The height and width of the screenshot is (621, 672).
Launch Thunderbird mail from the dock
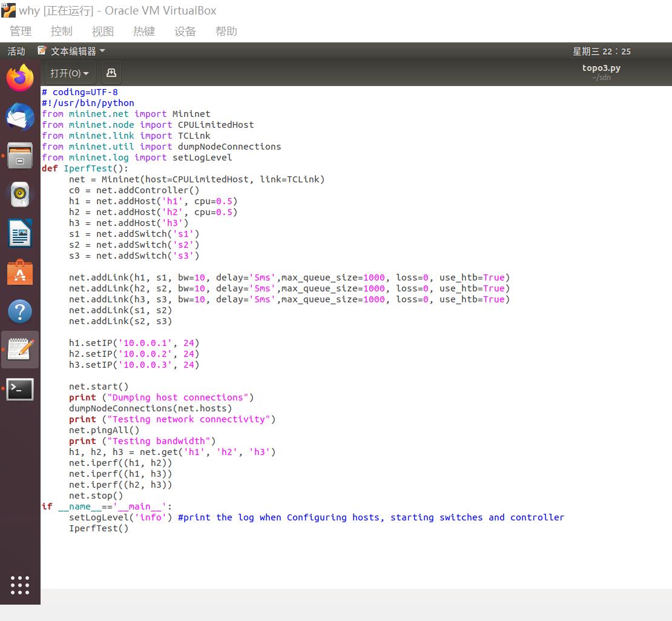pyautogui.click(x=20, y=117)
